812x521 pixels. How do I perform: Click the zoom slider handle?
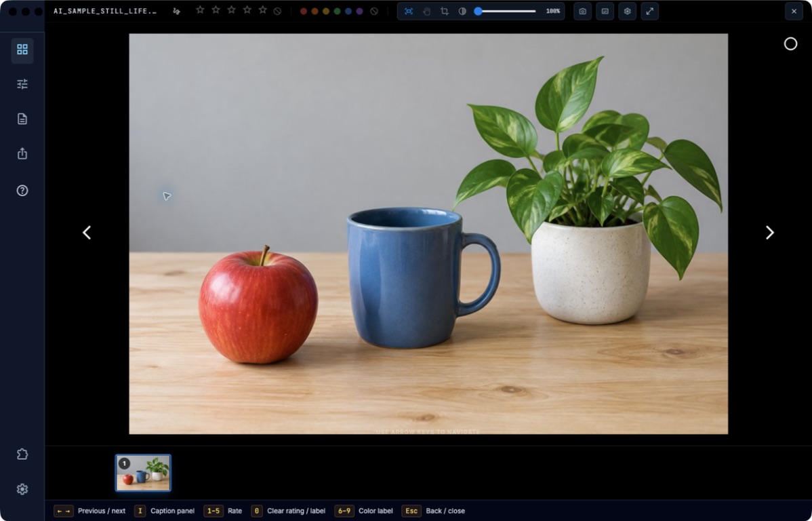tap(478, 11)
